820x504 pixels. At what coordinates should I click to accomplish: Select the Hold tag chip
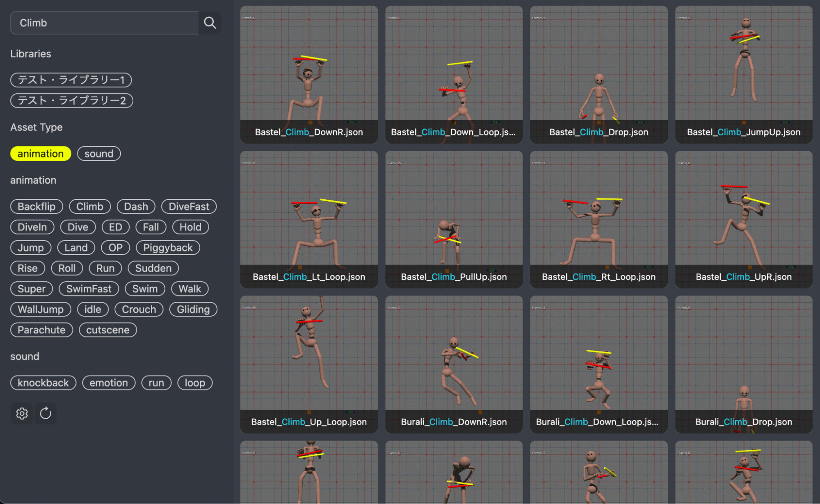[190, 227]
